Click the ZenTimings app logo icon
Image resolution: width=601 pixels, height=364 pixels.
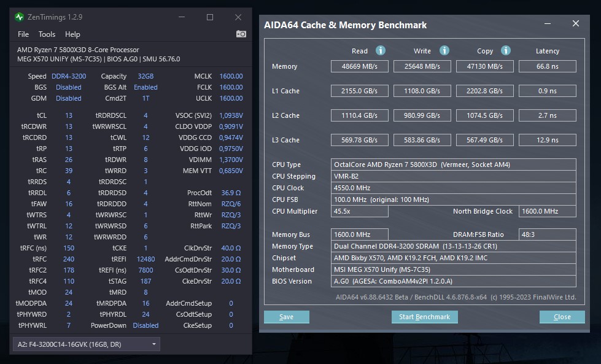19,17
